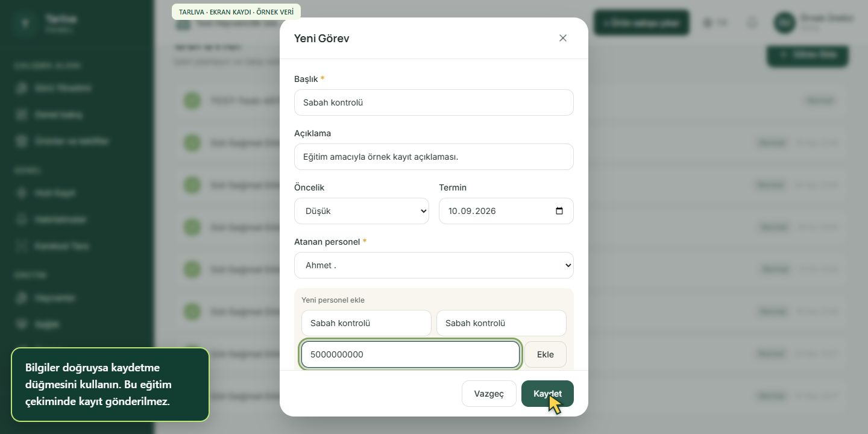Expand the Atanan personel dropdown
Screen dimensions: 868x434
point(434,265)
